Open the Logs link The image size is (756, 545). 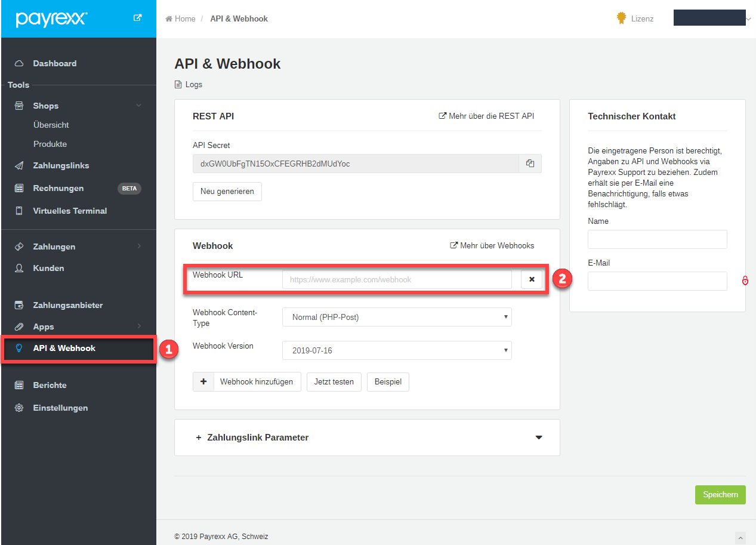[x=194, y=85]
